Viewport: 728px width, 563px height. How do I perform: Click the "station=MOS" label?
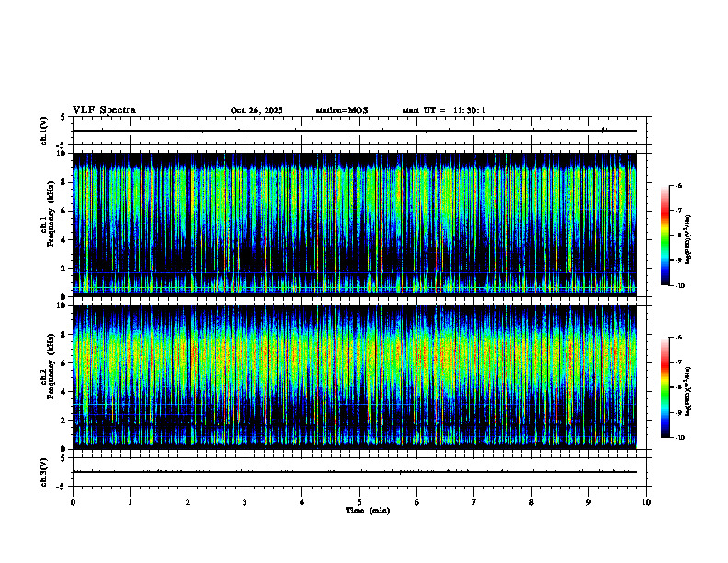coord(342,110)
